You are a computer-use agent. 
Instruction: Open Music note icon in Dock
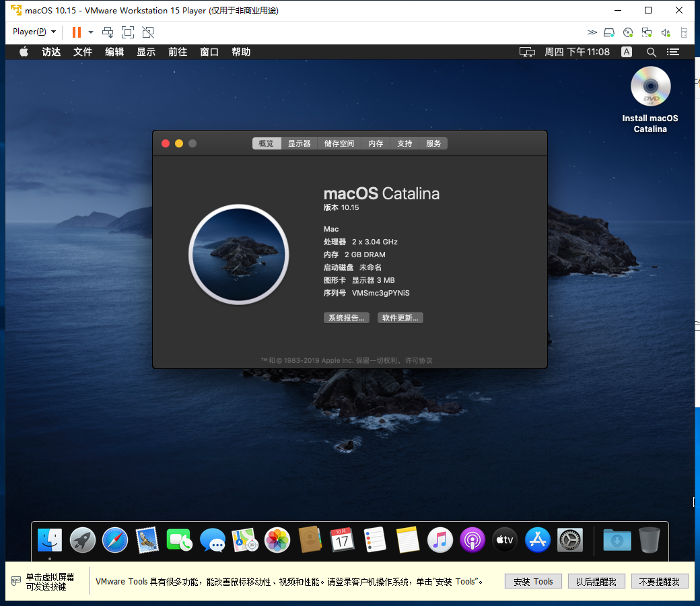[x=440, y=540]
